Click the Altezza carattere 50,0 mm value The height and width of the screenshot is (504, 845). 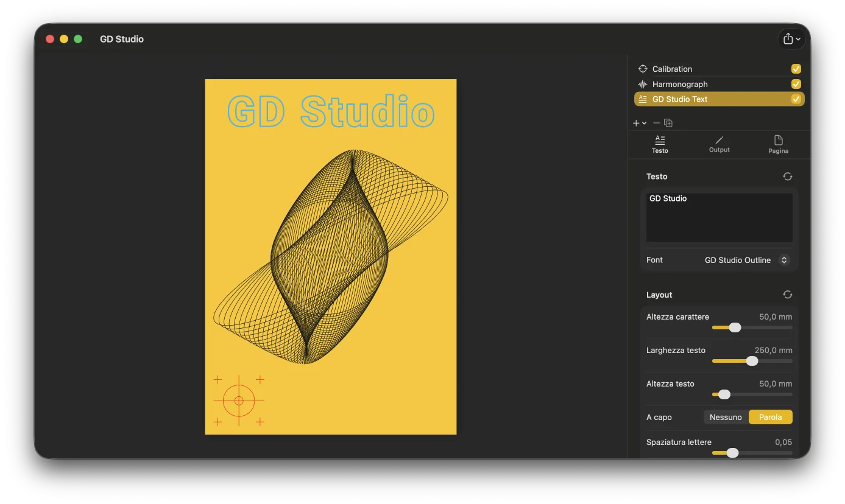[x=776, y=317]
